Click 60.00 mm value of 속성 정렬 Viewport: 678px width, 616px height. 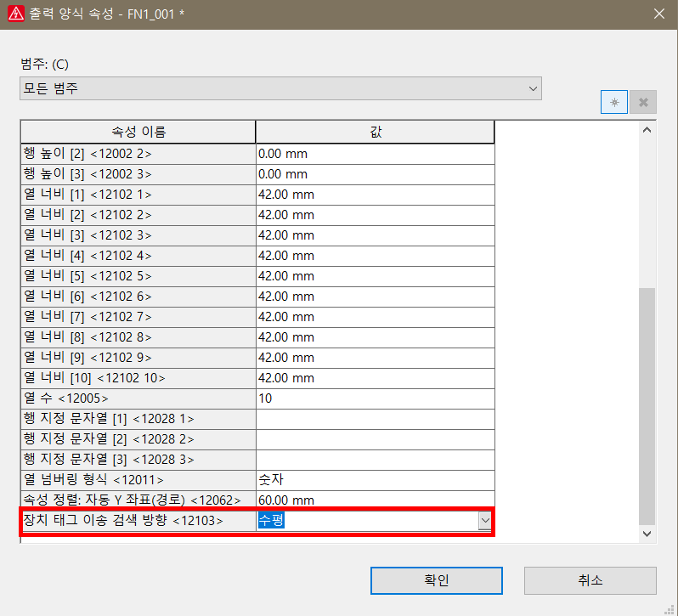coord(375,500)
